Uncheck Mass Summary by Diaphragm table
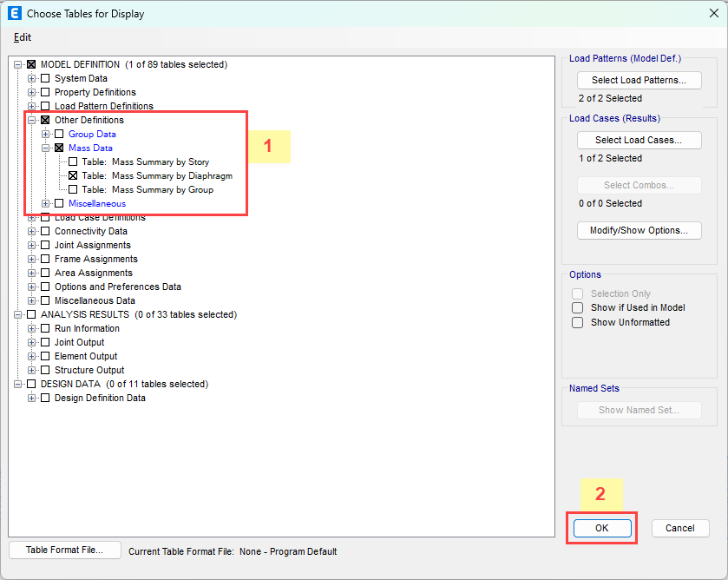This screenshot has width=728, height=580. click(x=74, y=175)
